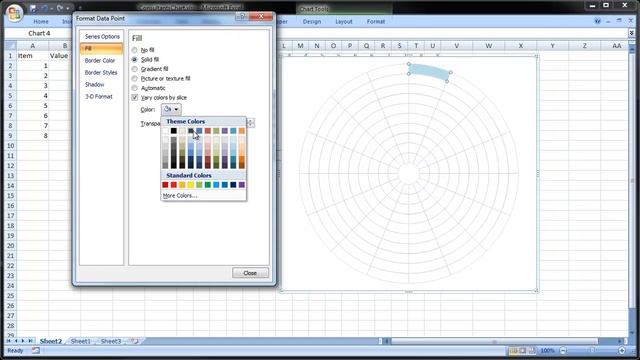Select the Automatic fill radio button
Image resolution: width=640 pixels, height=360 pixels.
[x=135, y=88]
